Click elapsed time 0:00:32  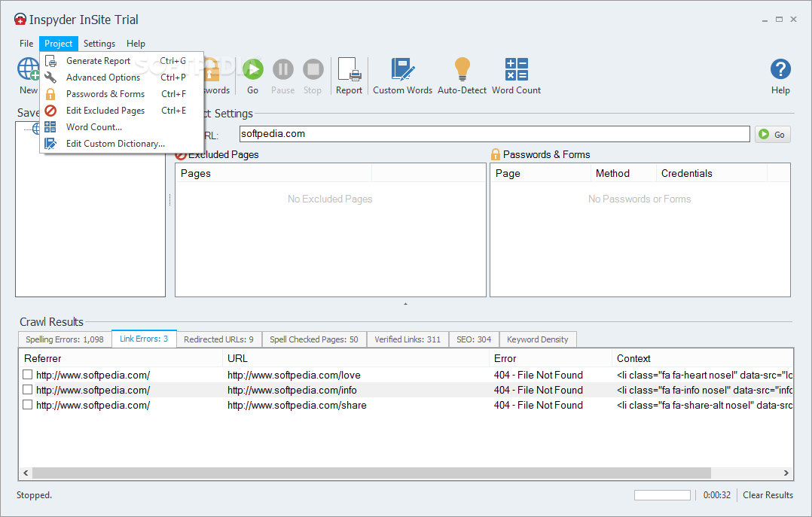[717, 495]
